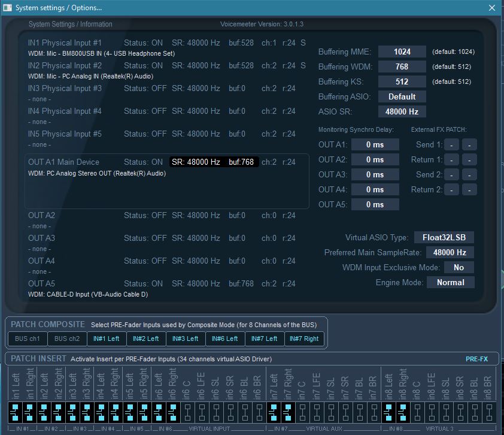Toggle WDM Input Exclusive Mode No
Screen dimensions: 504x435
pyautogui.click(x=459, y=267)
